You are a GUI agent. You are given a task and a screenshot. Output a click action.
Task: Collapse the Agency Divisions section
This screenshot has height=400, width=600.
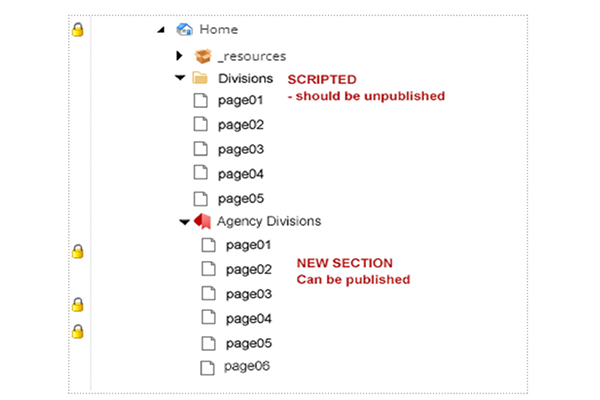click(184, 222)
